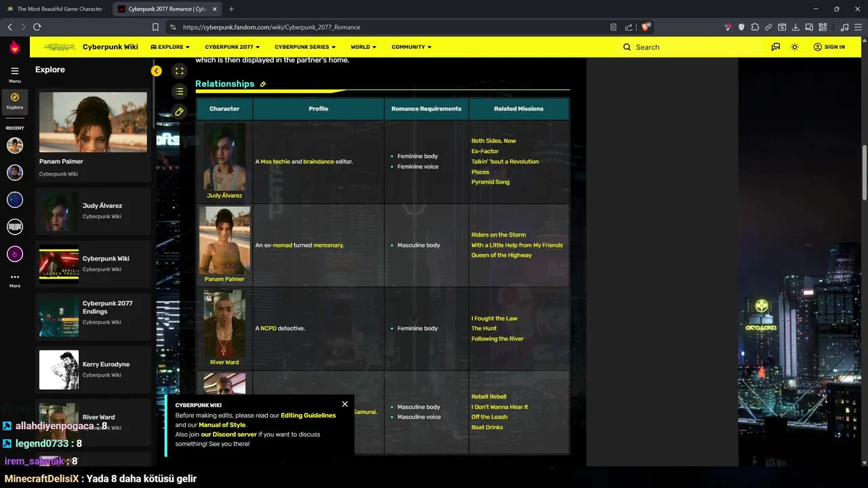Expand page to fullscreen view icon
This screenshot has height=488, width=868.
(x=179, y=70)
